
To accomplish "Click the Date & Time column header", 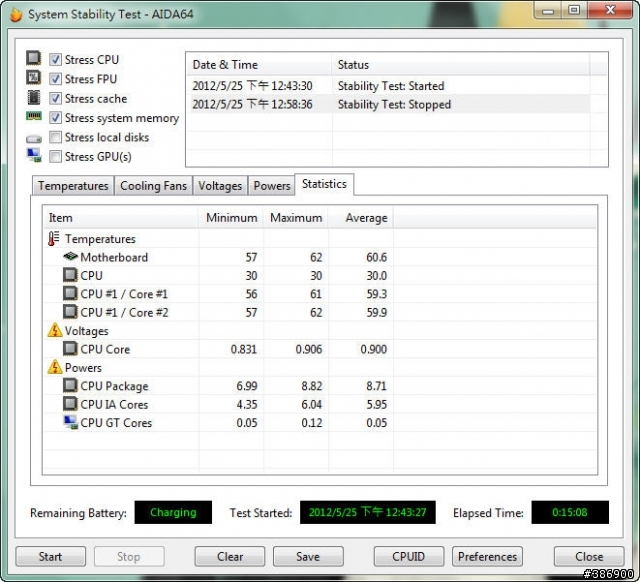I will 259,64.
